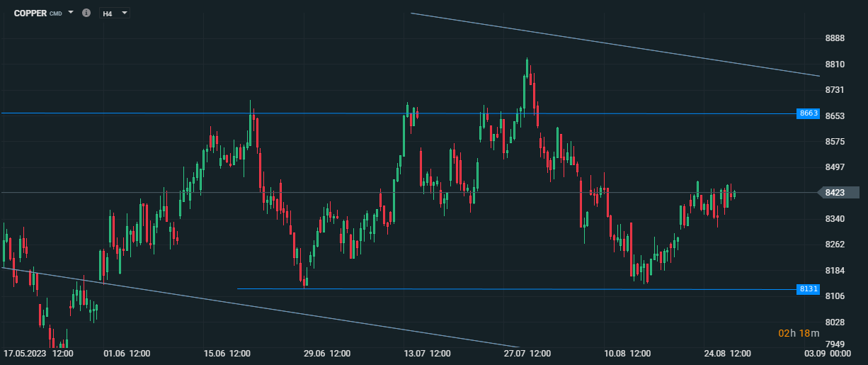Open the COPPER symbol dropdown arrow
Screen dimensions: 868x365
point(71,13)
